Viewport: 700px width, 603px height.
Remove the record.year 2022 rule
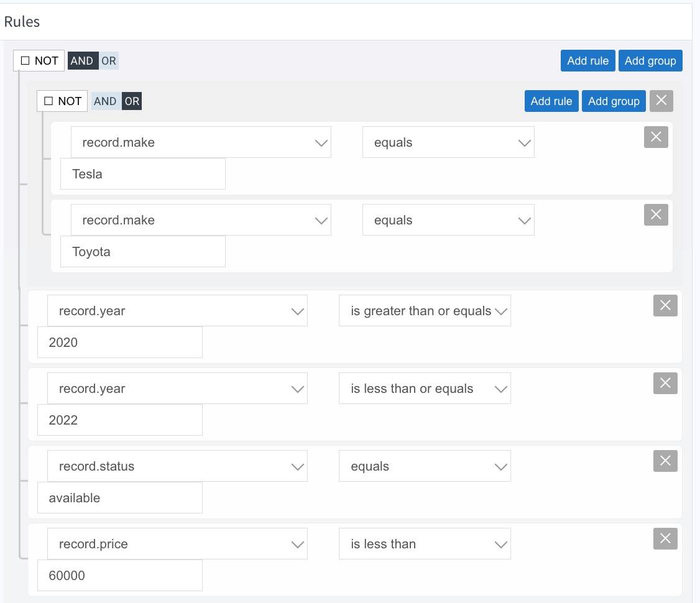[x=665, y=383]
